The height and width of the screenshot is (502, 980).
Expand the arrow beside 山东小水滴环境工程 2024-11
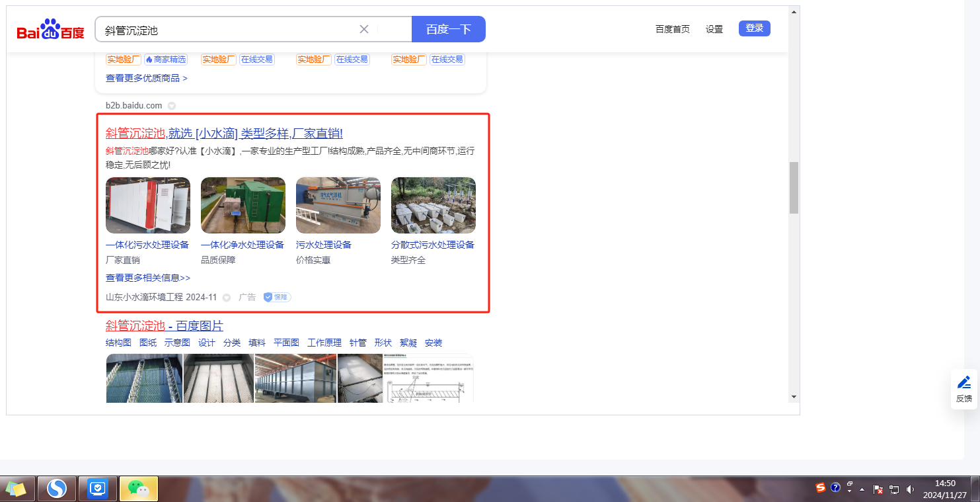[227, 298]
